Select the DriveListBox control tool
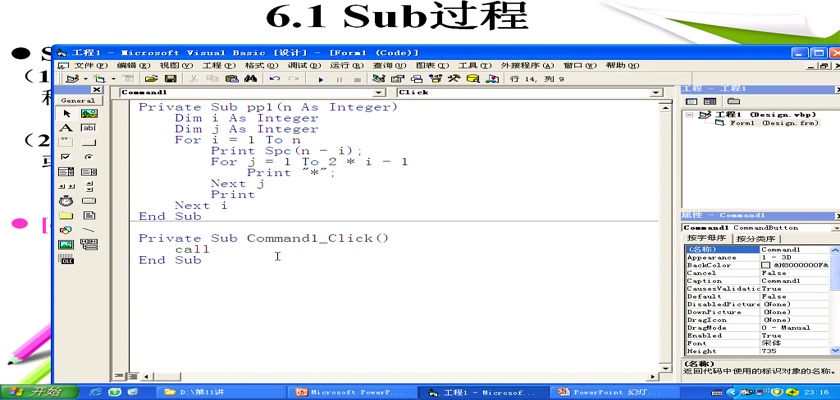 [x=89, y=201]
